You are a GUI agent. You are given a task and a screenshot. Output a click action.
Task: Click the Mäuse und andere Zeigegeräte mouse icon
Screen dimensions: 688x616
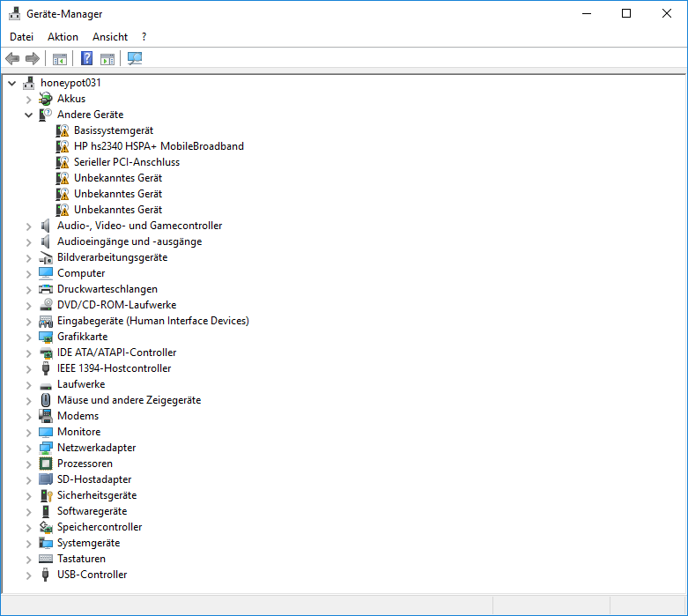coord(46,400)
